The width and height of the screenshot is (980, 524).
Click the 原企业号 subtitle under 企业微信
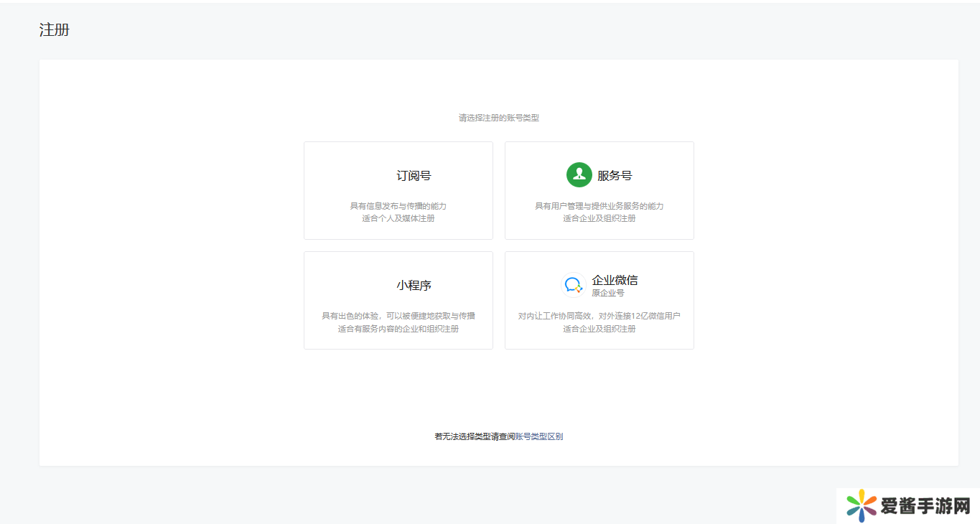click(607, 293)
